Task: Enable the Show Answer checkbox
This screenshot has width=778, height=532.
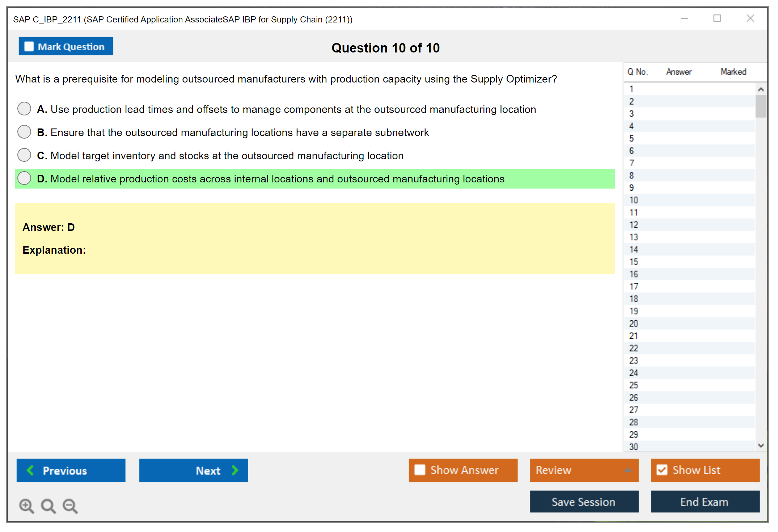Action: pyautogui.click(x=419, y=470)
